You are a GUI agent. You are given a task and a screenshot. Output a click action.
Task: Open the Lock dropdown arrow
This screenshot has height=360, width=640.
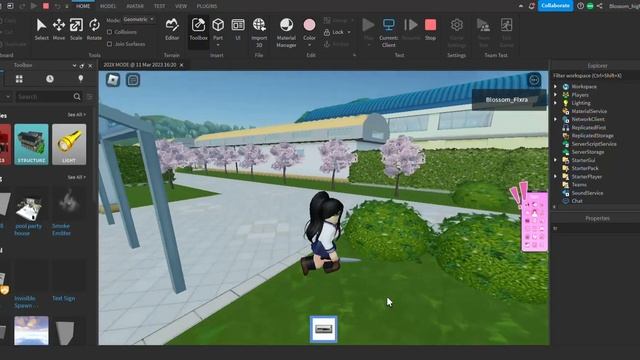349,32
